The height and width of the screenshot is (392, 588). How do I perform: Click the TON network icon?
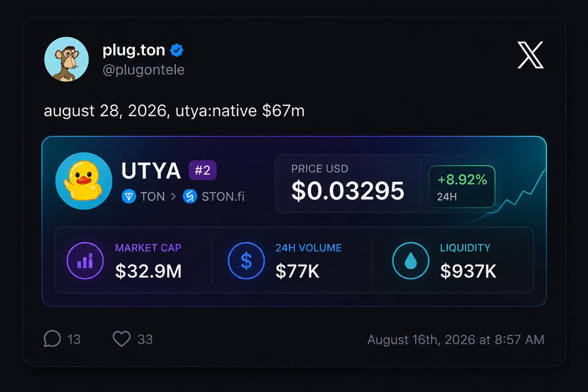[129, 197]
